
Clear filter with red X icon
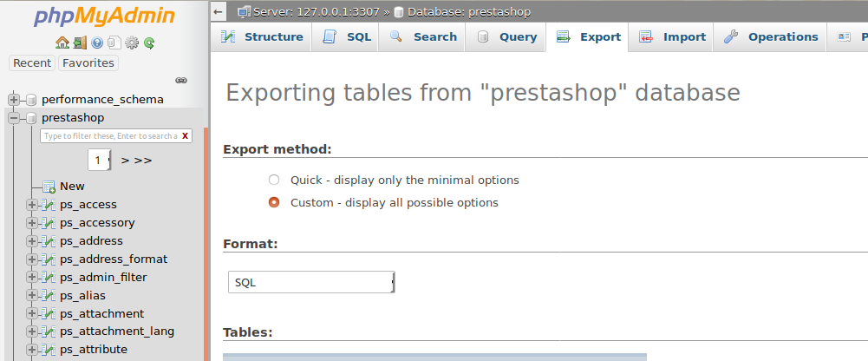185,135
